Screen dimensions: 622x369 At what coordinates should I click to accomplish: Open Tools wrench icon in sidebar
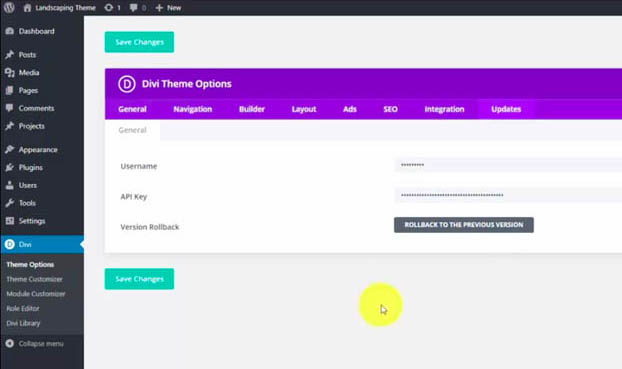tap(10, 203)
